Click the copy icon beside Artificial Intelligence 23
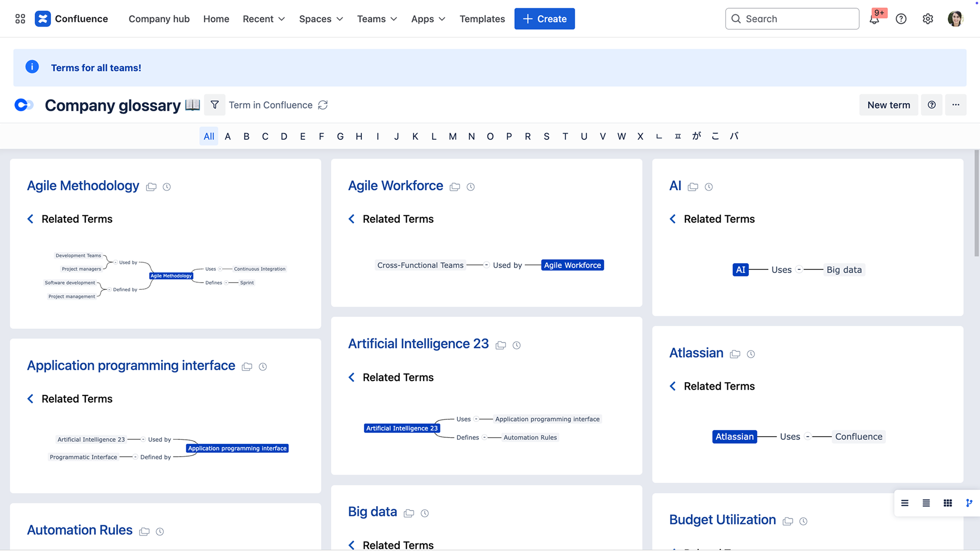 click(501, 345)
